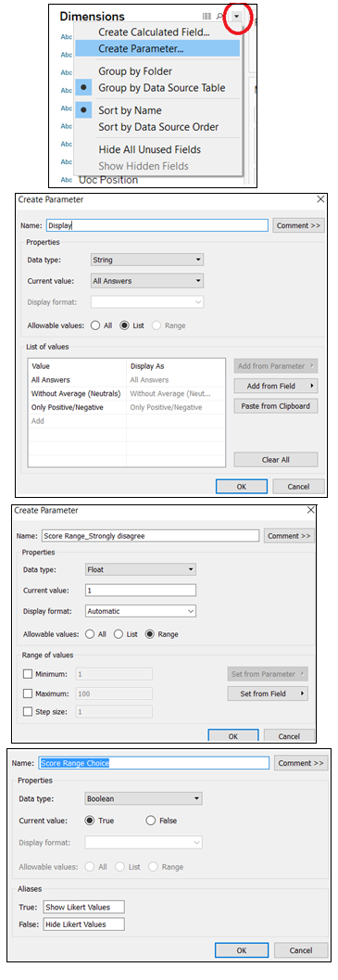
Task: Click Comment button in Score Range Choice dialog
Action: pyautogui.click(x=302, y=762)
